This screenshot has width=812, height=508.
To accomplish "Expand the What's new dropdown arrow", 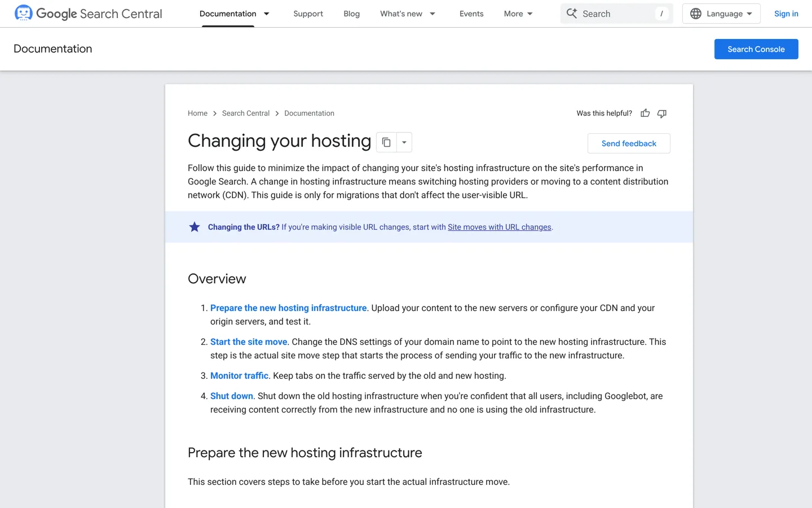I will [x=433, y=14].
